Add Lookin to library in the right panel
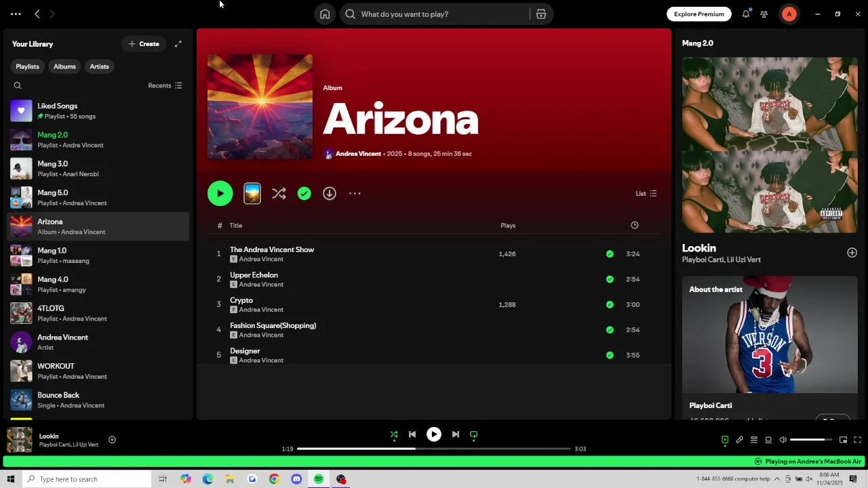This screenshot has width=868, height=488. [x=852, y=253]
